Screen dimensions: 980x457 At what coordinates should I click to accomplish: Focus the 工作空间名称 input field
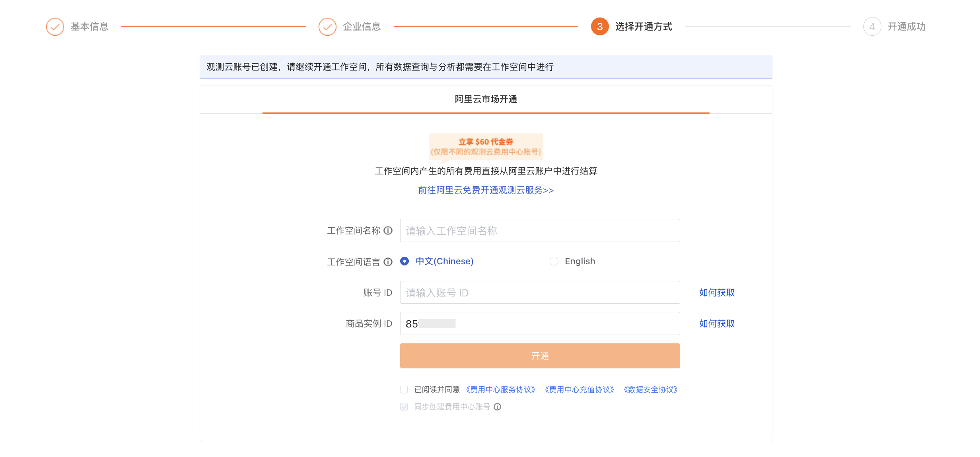(540, 230)
